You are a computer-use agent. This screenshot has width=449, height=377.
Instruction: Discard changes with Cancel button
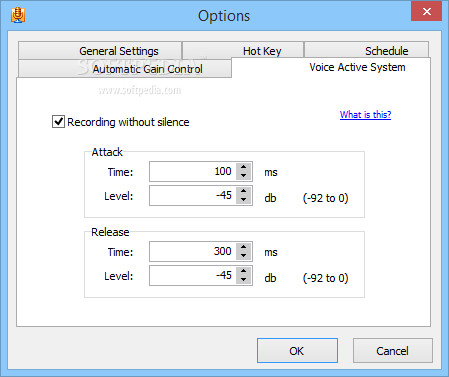(393, 351)
